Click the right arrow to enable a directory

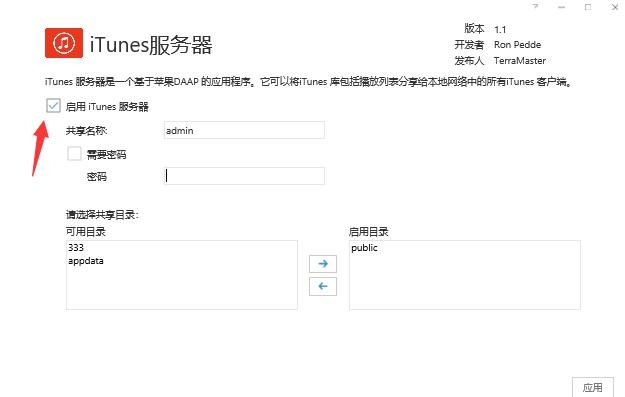tap(323, 263)
